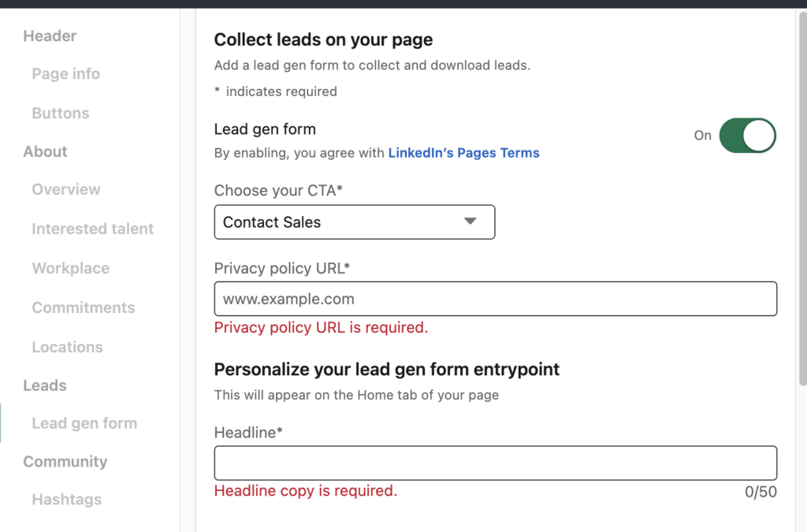Go to the Interested talent section
The width and height of the screenshot is (807, 532).
pos(92,229)
